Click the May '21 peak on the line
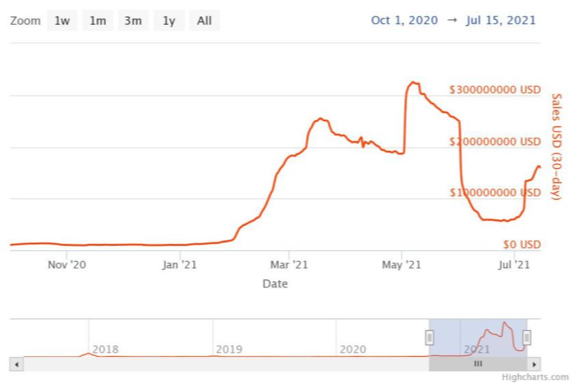Viewport: 577px width, 383px height. 414,82
